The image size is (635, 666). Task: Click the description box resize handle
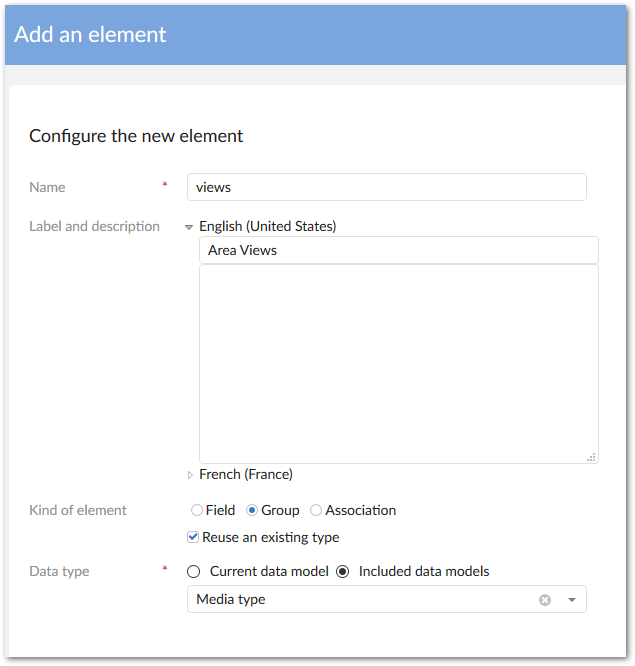click(x=591, y=456)
